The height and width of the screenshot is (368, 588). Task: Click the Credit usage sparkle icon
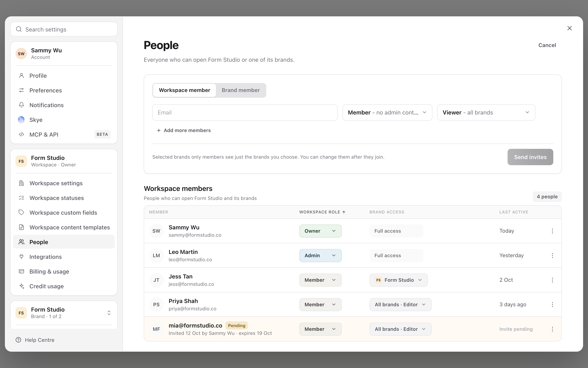pos(21,286)
